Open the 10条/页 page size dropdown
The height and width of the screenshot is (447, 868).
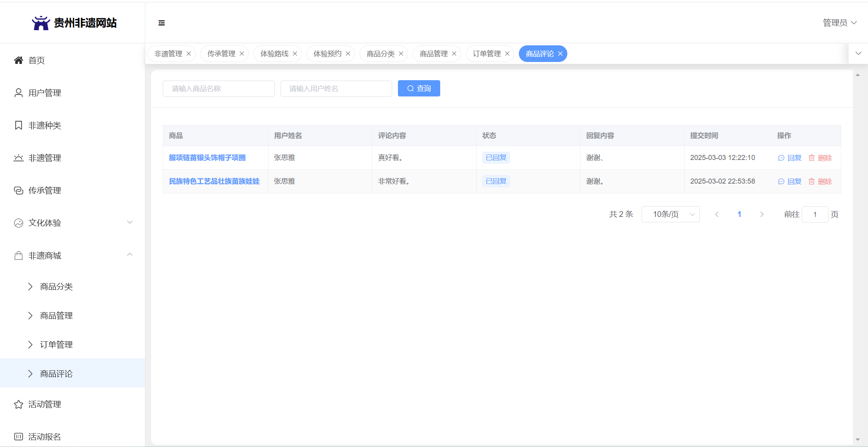pyautogui.click(x=670, y=214)
